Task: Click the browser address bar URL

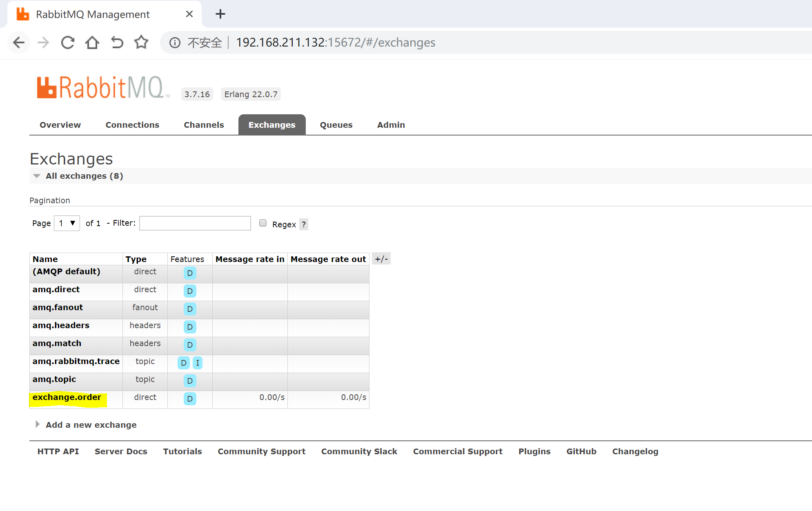Action: 336,42
